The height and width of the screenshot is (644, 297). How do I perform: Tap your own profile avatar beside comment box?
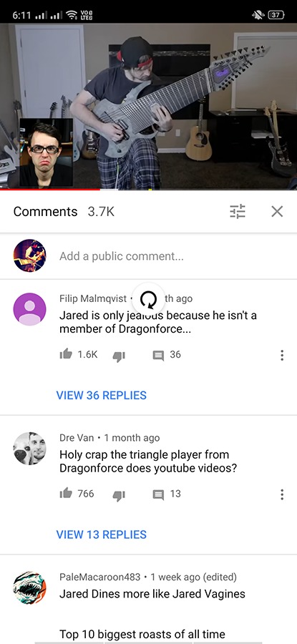pos(29,255)
